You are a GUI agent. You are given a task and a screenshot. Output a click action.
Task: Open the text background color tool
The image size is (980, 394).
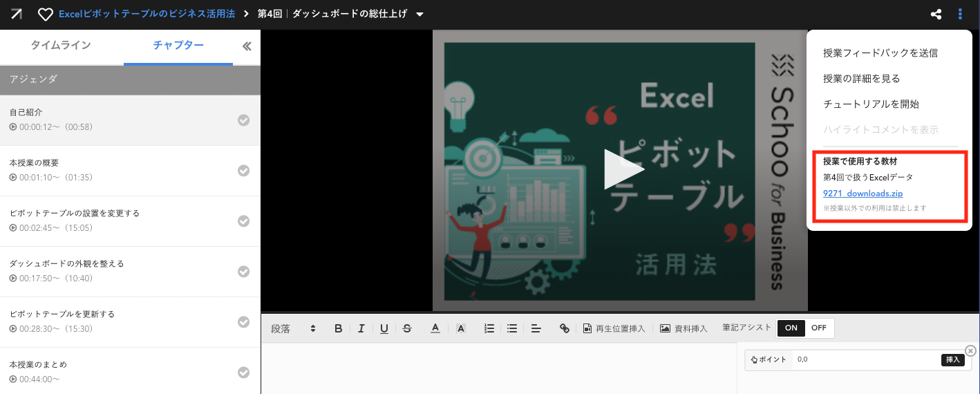coord(461,328)
